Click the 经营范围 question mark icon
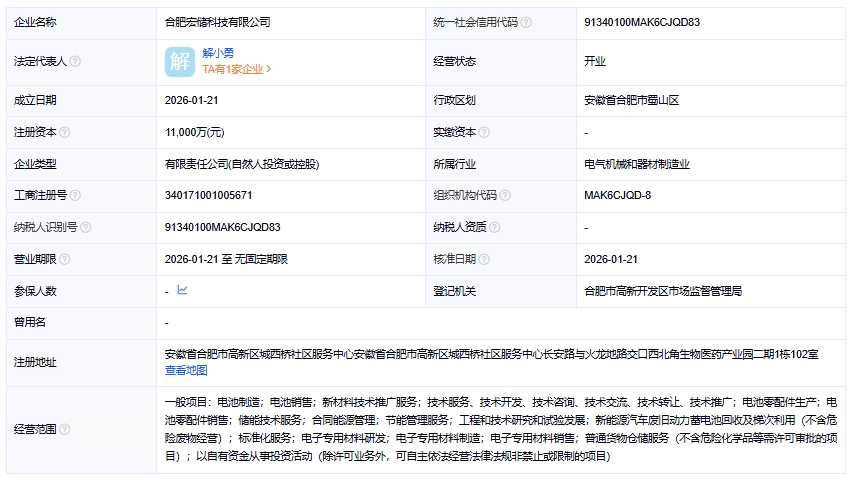Viewport: 854px width, 482px height. [63, 429]
